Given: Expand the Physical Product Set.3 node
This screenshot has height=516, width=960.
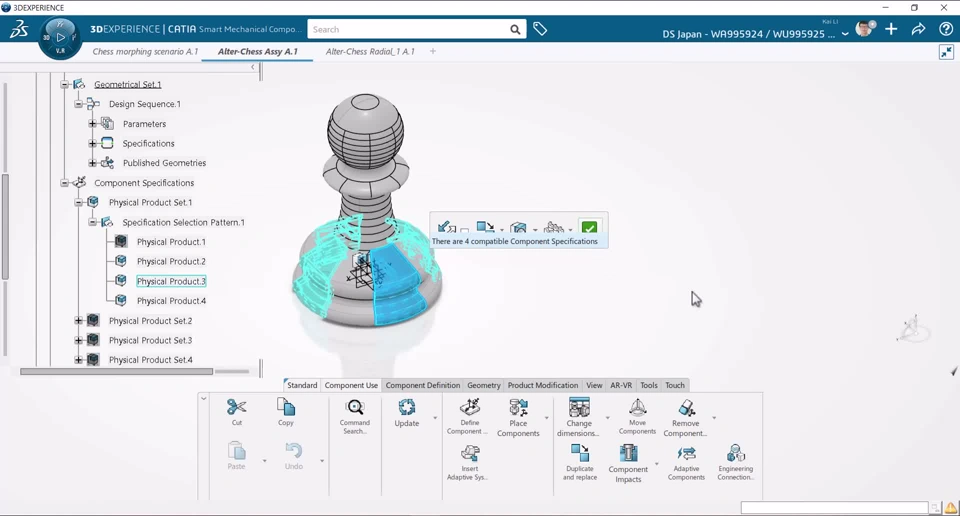Looking at the screenshot, I should point(78,340).
